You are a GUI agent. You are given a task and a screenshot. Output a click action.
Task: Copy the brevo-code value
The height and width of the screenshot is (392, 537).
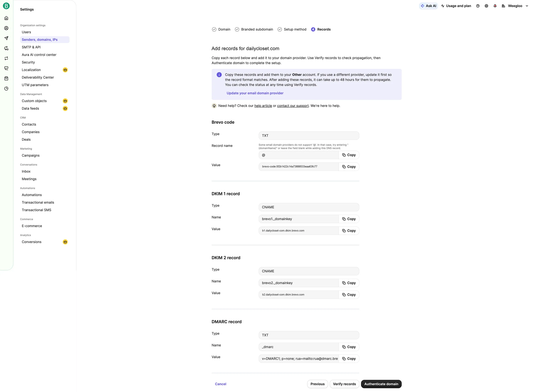click(x=349, y=167)
